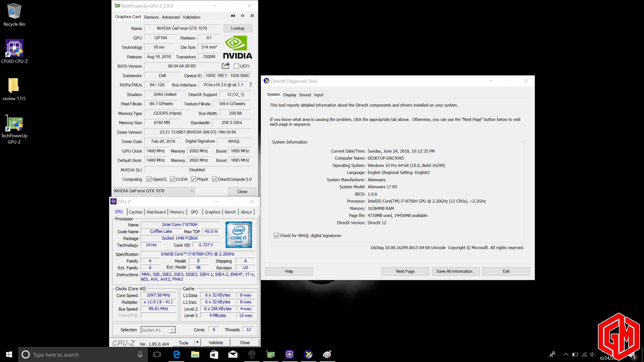Click the Bus Interface question mark icon
The height and width of the screenshot is (362, 644).
tap(250, 85)
